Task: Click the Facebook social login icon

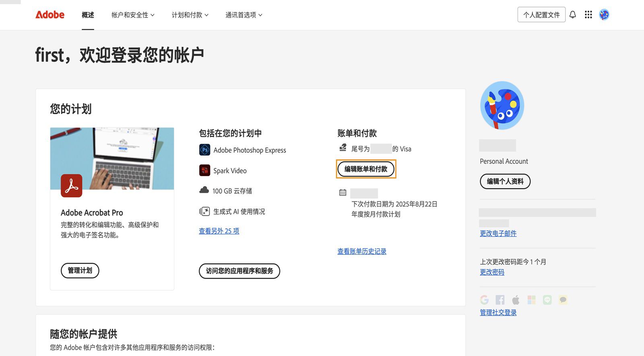Action: (x=500, y=300)
